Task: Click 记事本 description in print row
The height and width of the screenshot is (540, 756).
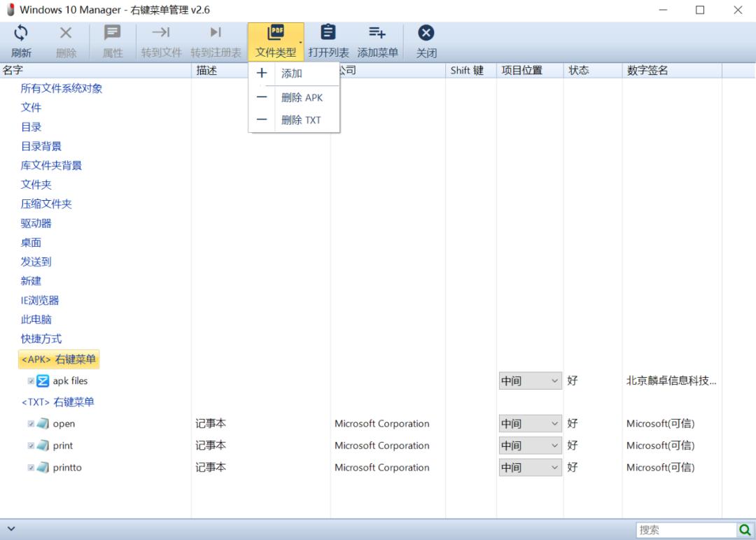Action: click(211, 446)
